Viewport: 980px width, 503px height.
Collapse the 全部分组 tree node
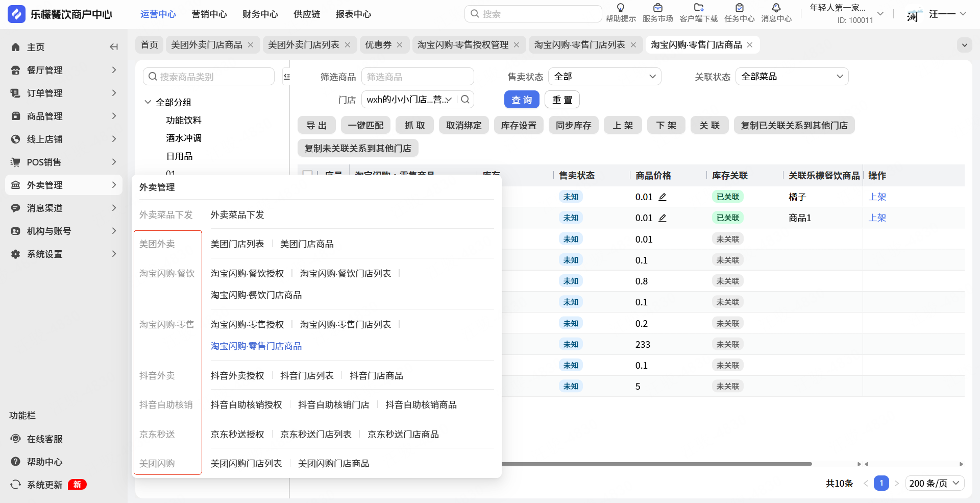tap(148, 102)
